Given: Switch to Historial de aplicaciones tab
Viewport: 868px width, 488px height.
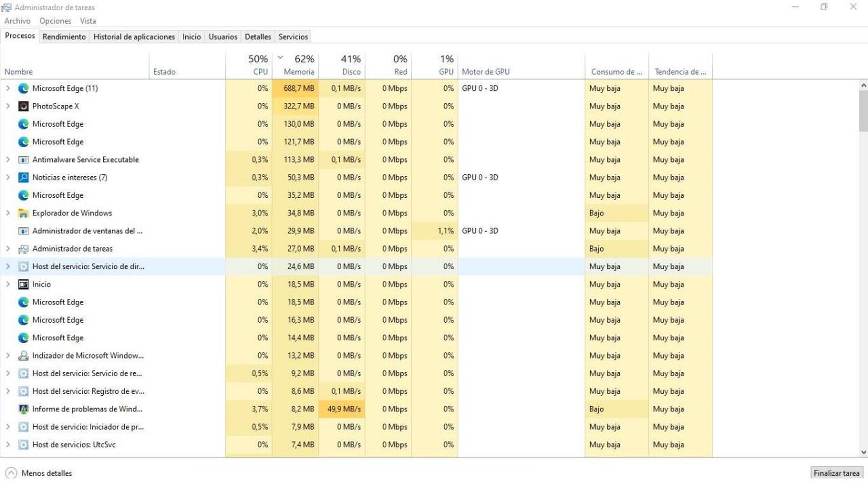Looking at the screenshot, I should click(x=134, y=37).
